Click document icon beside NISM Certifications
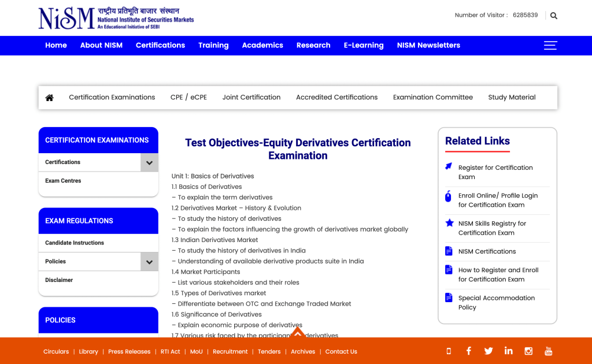 coord(449,251)
